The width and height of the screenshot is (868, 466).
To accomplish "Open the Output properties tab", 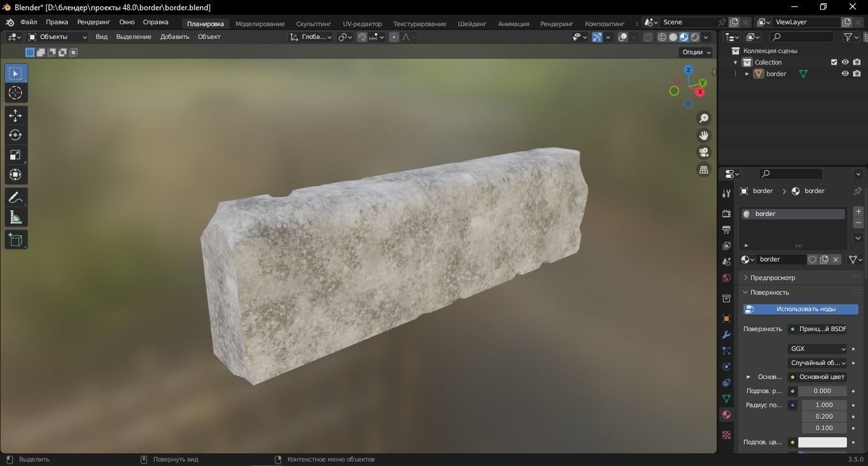I will point(726,229).
